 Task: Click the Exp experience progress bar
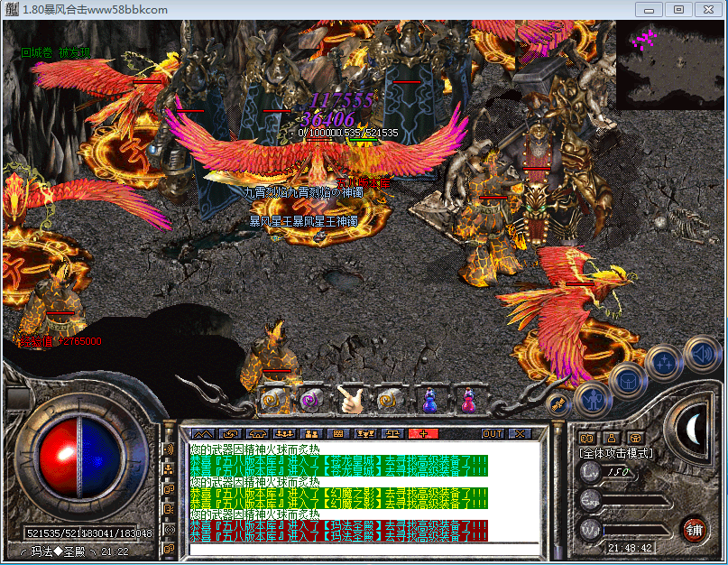point(636,502)
